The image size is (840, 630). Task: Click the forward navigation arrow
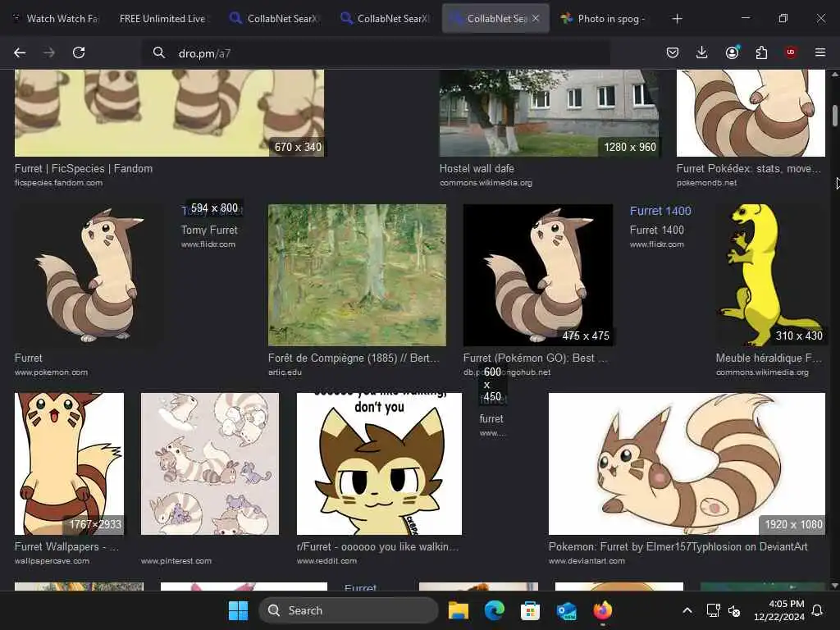pos(49,52)
